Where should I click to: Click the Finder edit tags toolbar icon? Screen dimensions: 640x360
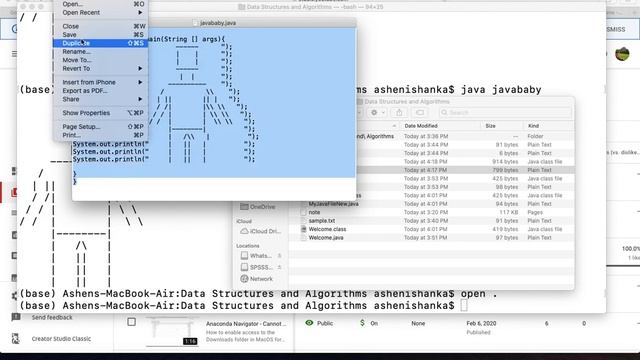[420, 112]
